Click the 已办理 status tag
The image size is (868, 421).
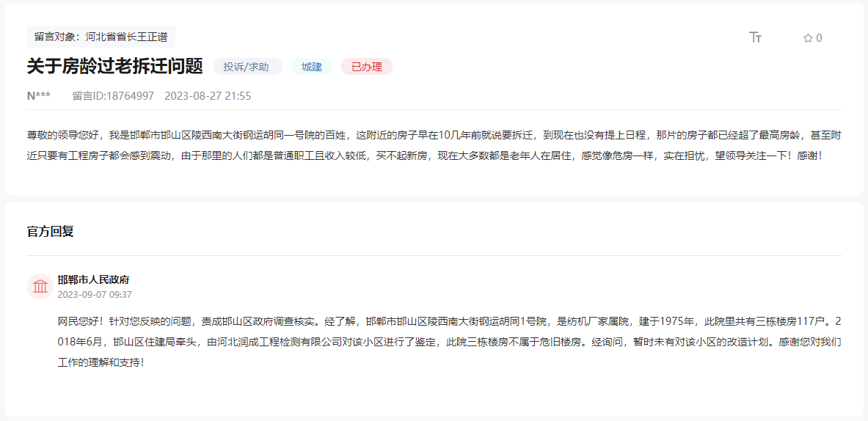(366, 67)
